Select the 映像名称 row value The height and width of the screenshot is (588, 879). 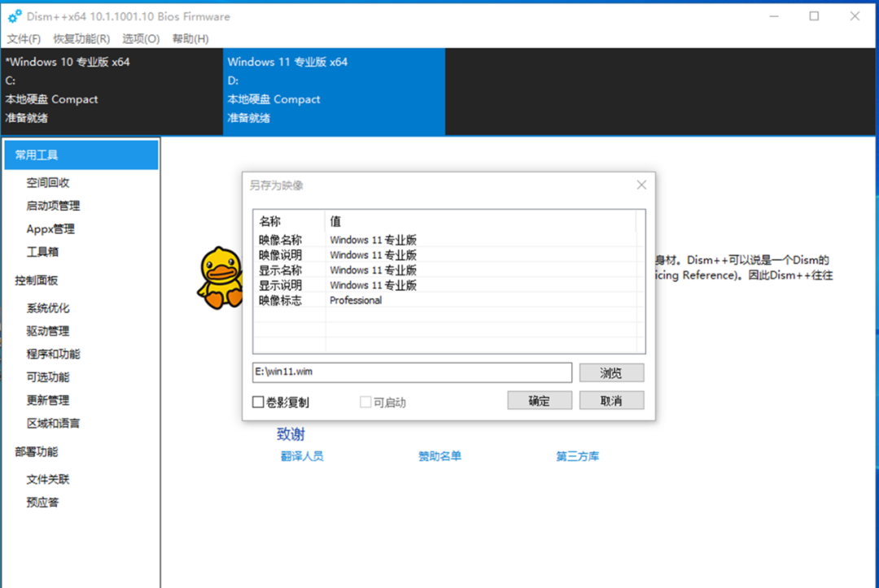point(373,240)
